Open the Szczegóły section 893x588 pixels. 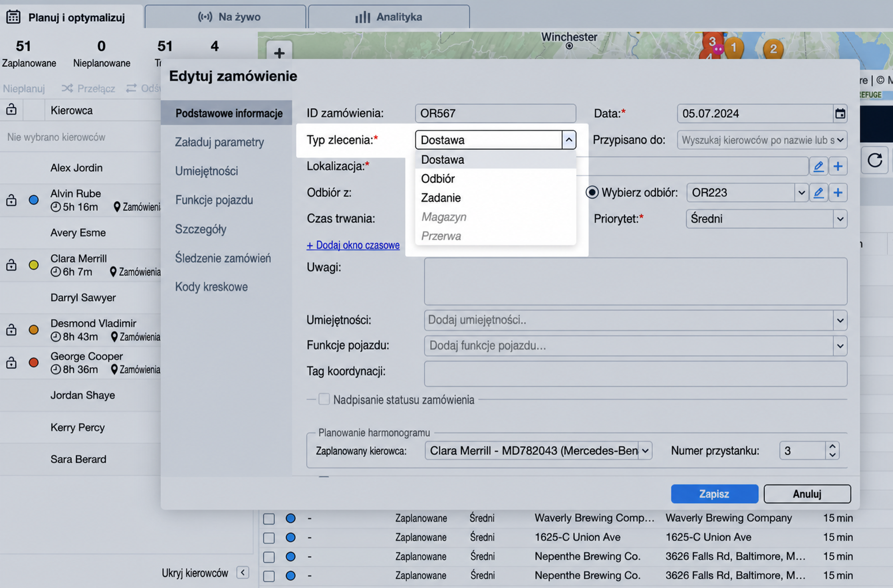click(201, 229)
